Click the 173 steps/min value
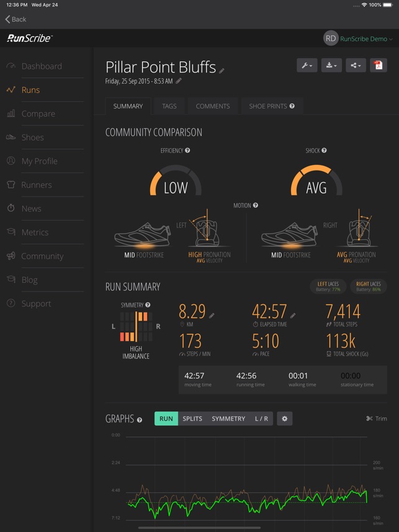Image resolution: width=399 pixels, height=532 pixels. (x=190, y=341)
